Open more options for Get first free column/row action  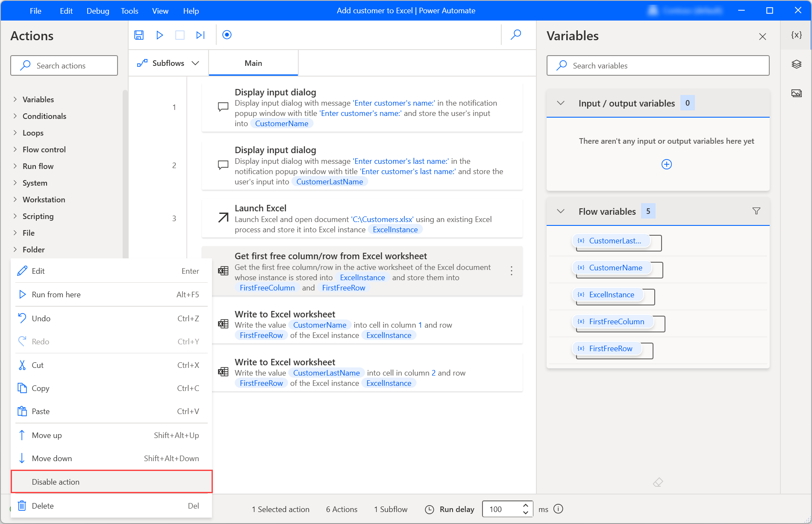pos(511,271)
